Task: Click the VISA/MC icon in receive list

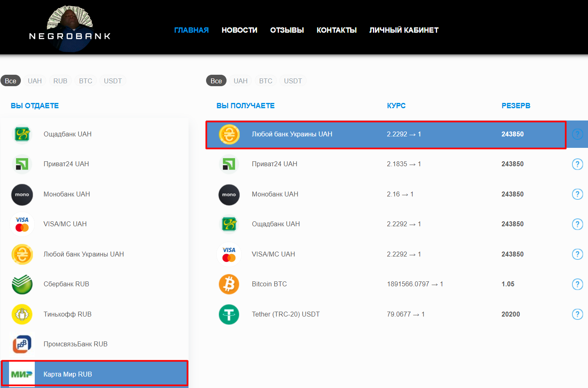Action: (x=229, y=254)
